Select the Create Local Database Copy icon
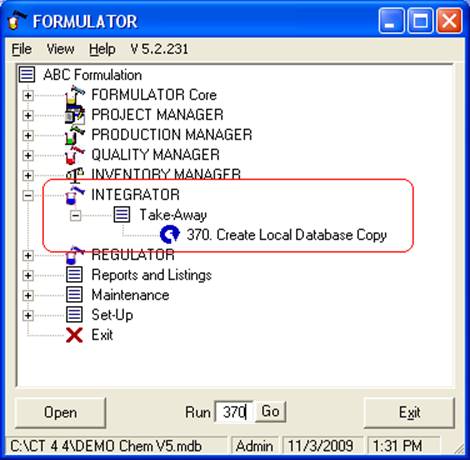Viewport: 470px width, 460px height. click(170, 235)
